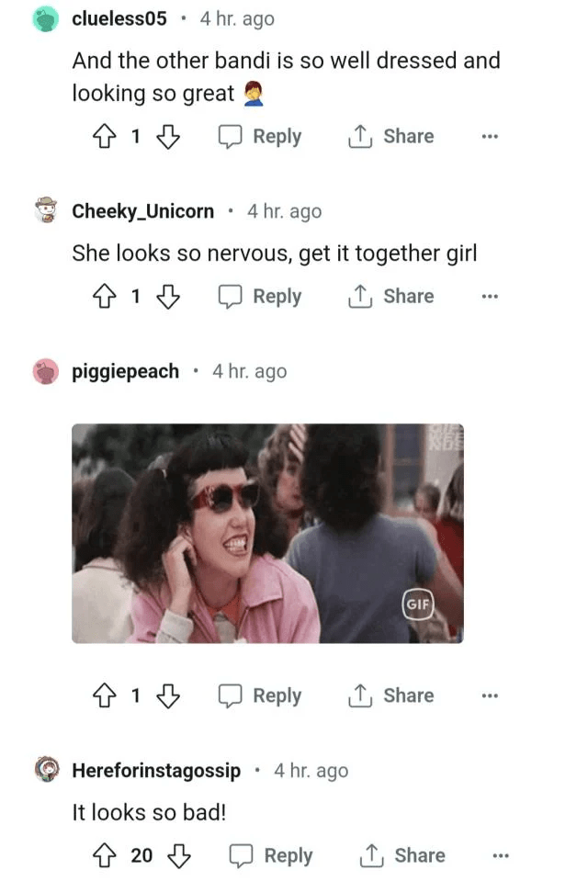The image size is (588, 881).
Task: Reply to clueless05's comment
Action: [x=260, y=137]
